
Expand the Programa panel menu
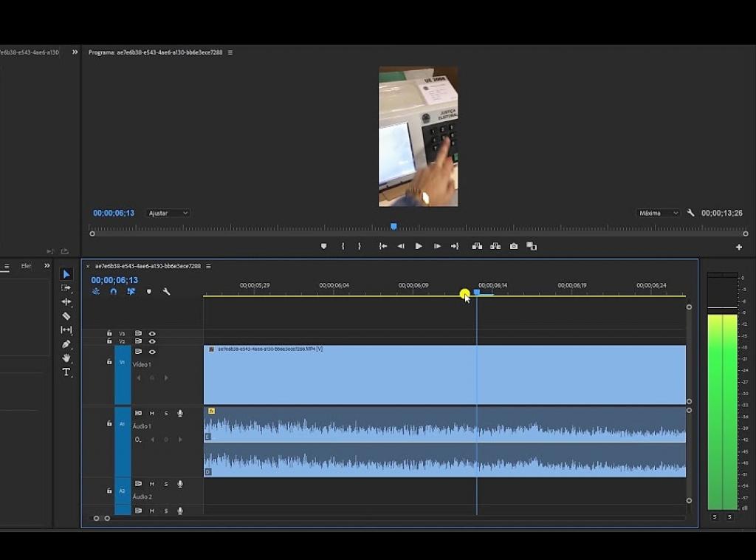tap(230, 52)
